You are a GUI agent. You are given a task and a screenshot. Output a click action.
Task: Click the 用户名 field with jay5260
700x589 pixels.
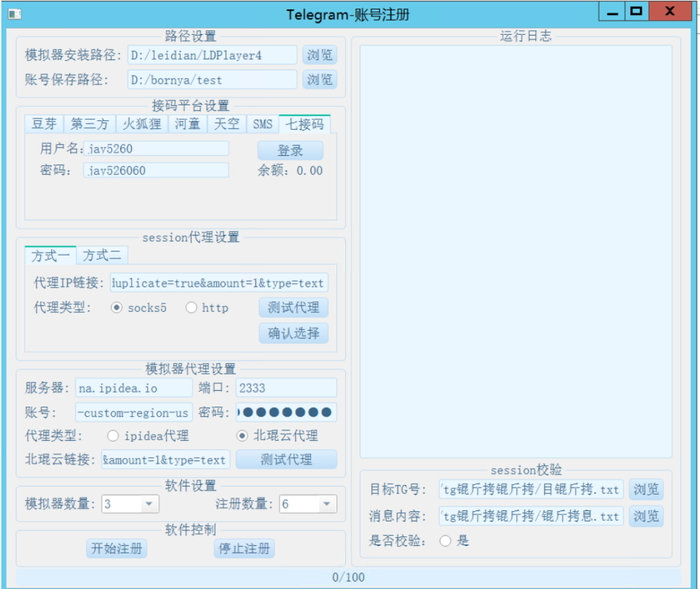157,148
